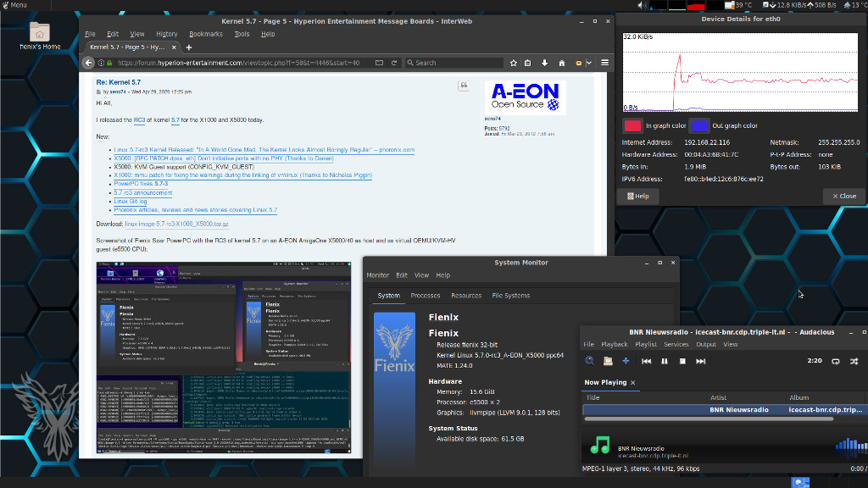The width and height of the screenshot is (868, 488).
Task: Close the Kernel 5.7 browser tab
Action: (x=174, y=47)
